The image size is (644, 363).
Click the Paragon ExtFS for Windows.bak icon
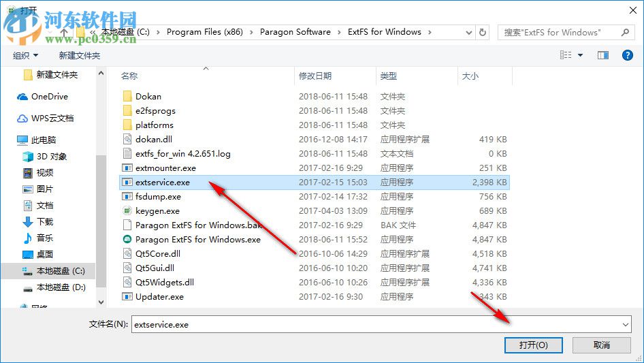[127, 225]
